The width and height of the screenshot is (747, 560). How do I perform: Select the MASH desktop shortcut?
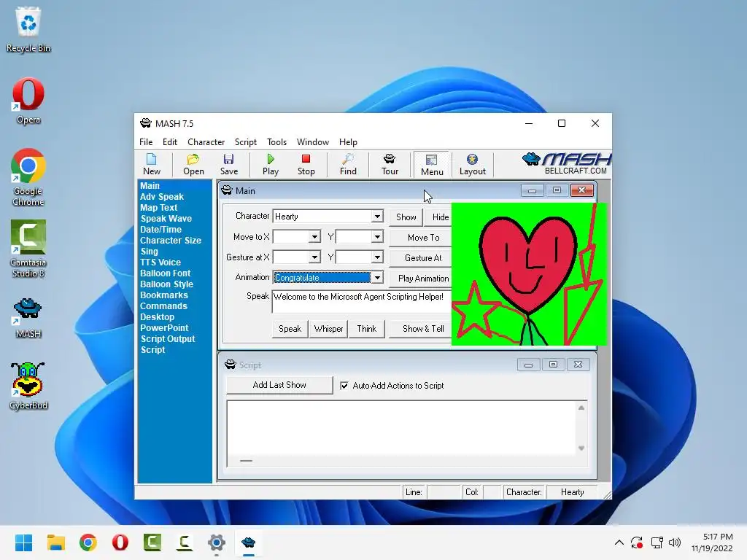(28, 318)
